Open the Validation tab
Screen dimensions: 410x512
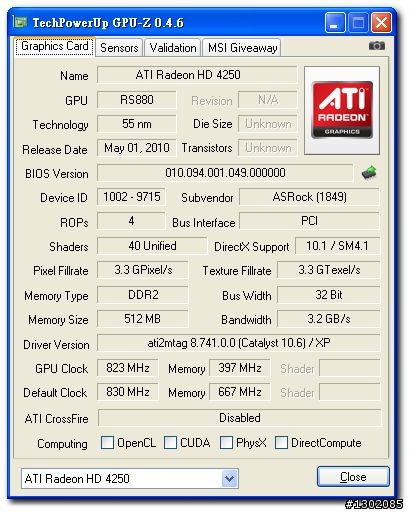coord(173,47)
